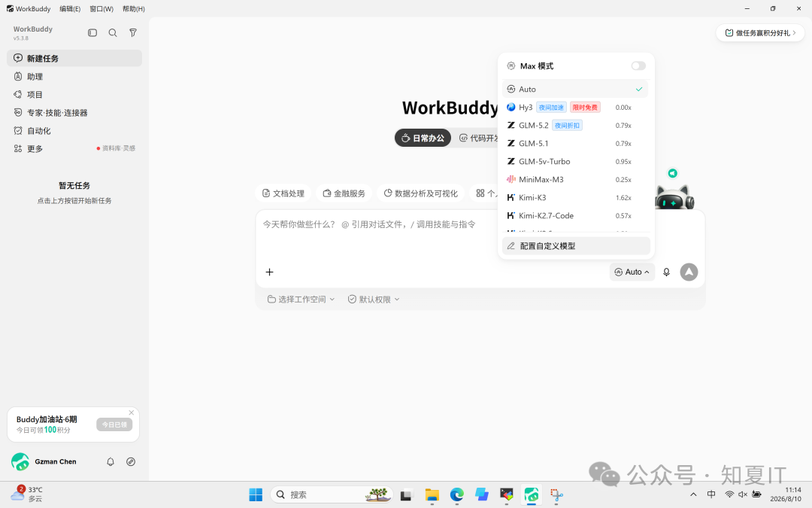Open the Task View taskbar icon

point(406,494)
